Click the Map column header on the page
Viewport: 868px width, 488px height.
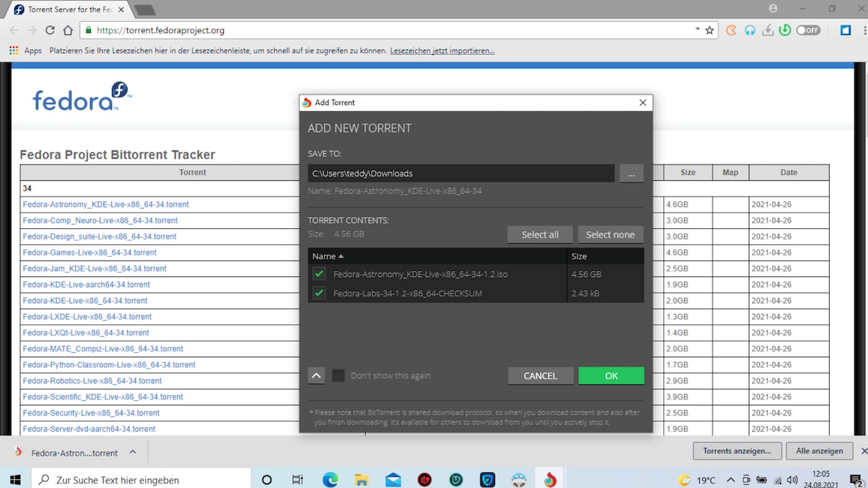coord(730,173)
